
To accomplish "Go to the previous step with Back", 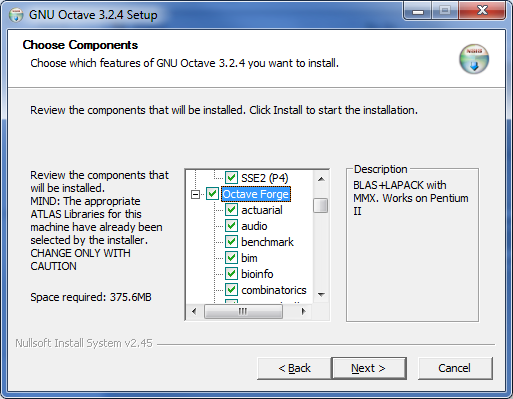I will click(x=294, y=368).
